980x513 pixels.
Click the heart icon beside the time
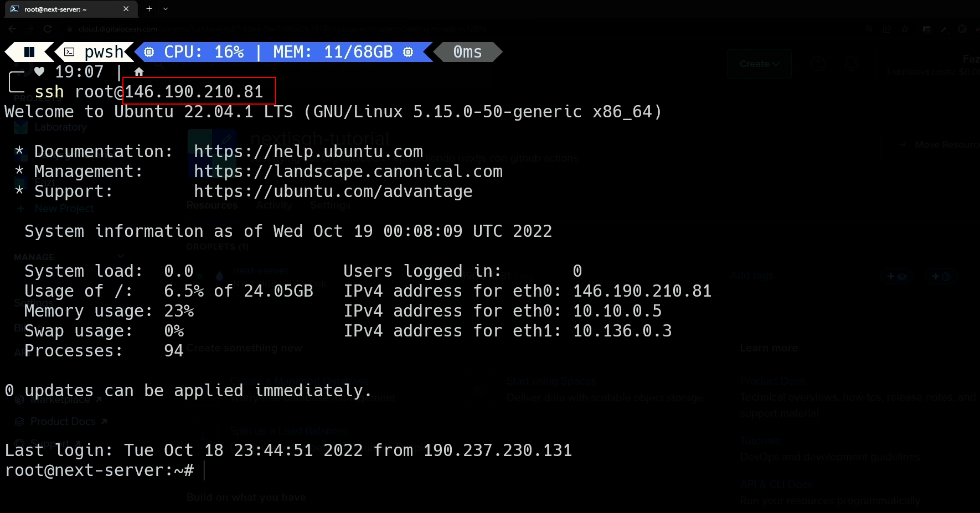point(39,71)
